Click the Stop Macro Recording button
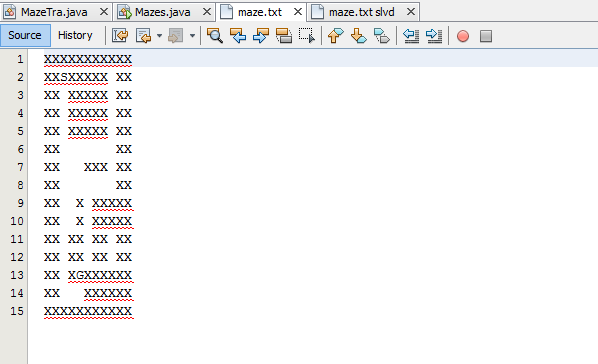 pyautogui.click(x=486, y=36)
